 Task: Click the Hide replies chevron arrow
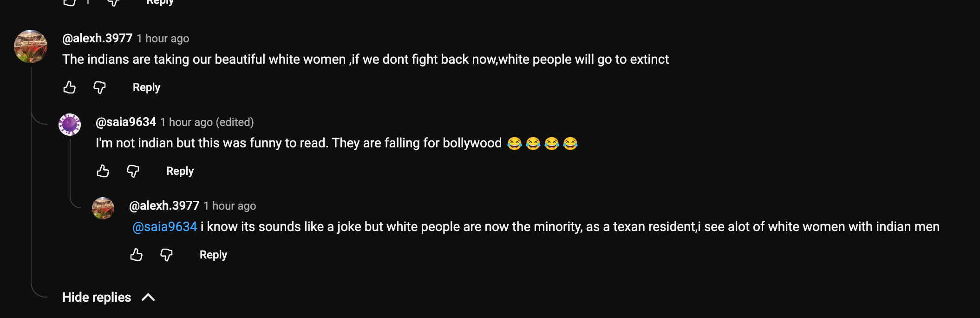point(148,297)
